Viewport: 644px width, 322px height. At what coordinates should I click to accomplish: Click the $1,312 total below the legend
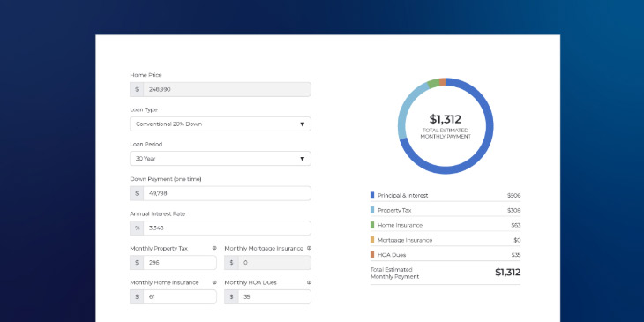[x=507, y=273]
